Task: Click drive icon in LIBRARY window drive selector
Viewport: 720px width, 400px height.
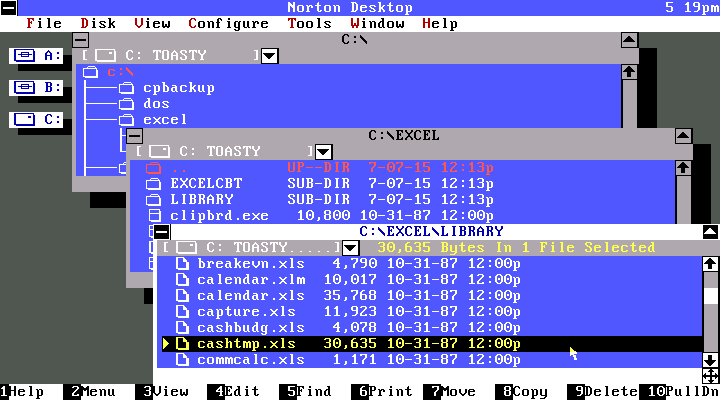Action: (186, 248)
